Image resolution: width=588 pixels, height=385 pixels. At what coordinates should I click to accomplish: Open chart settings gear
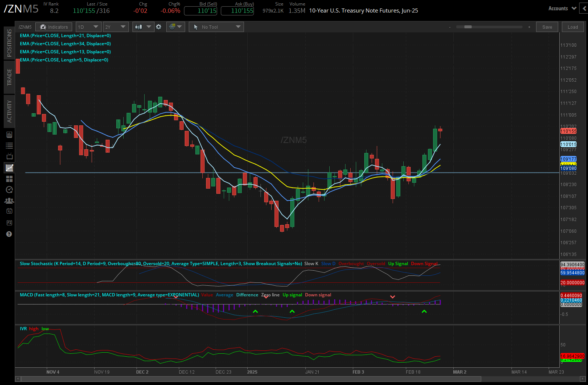click(x=159, y=27)
